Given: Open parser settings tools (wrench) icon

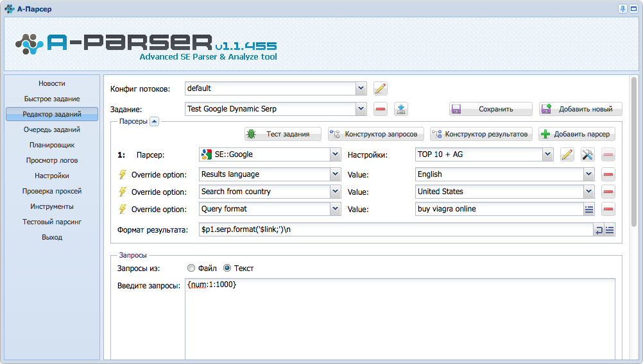Looking at the screenshot, I should [588, 155].
